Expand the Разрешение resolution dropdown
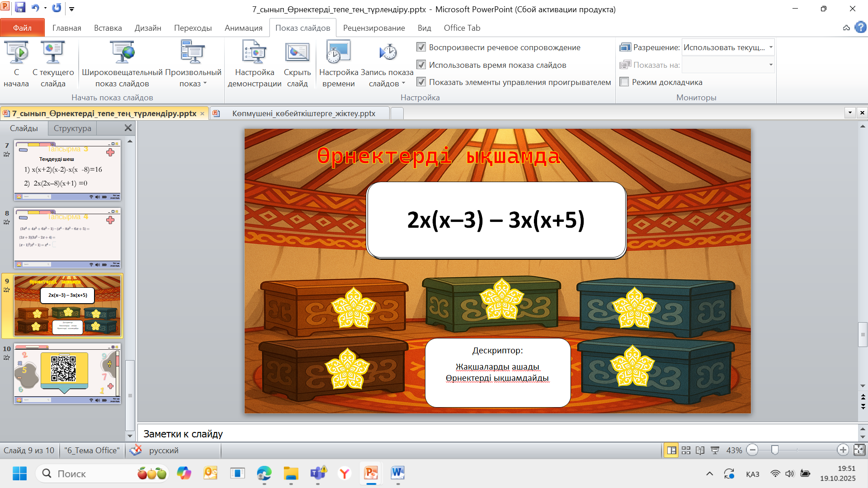 pos(771,47)
